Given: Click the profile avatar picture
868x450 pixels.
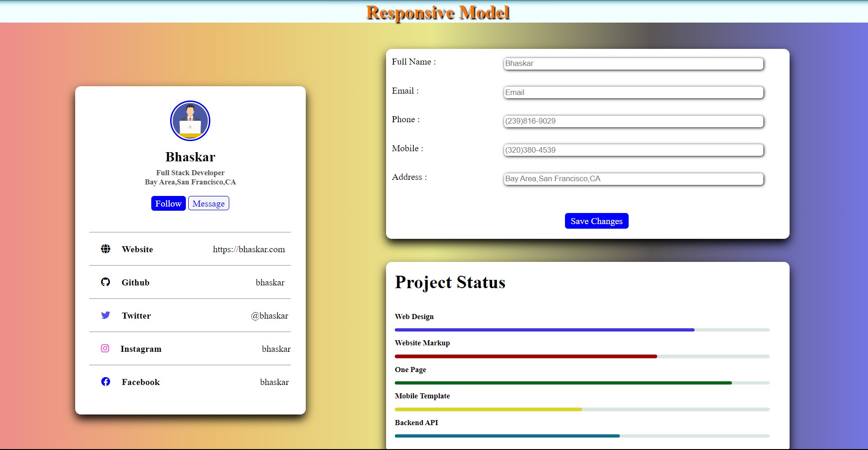Looking at the screenshot, I should 190,121.
